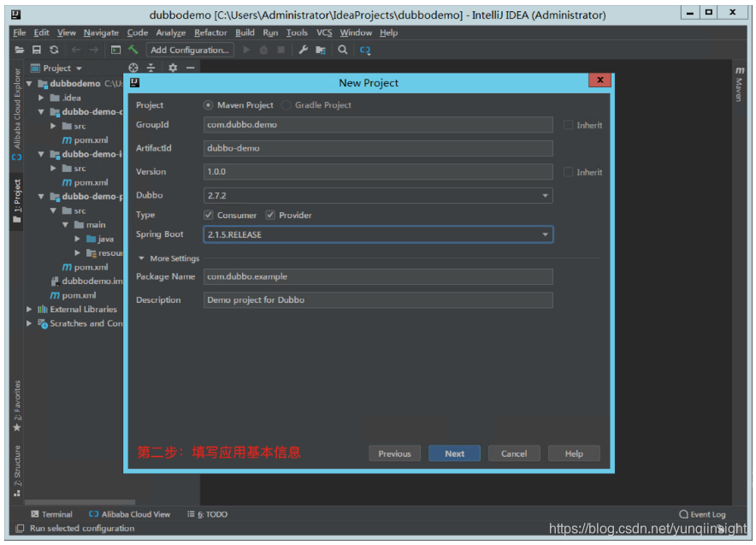Expand the External Libraries node
The width and height of the screenshot is (756, 545).
coord(29,309)
